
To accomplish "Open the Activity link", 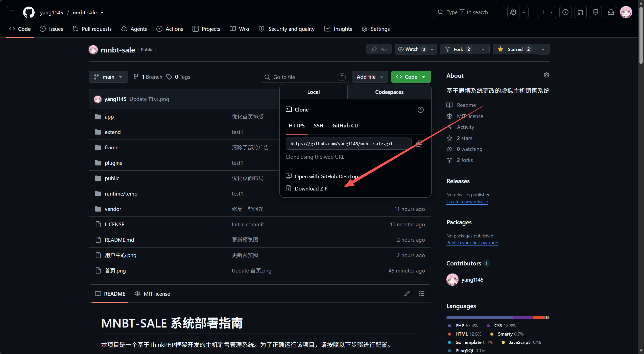I will 465,127.
